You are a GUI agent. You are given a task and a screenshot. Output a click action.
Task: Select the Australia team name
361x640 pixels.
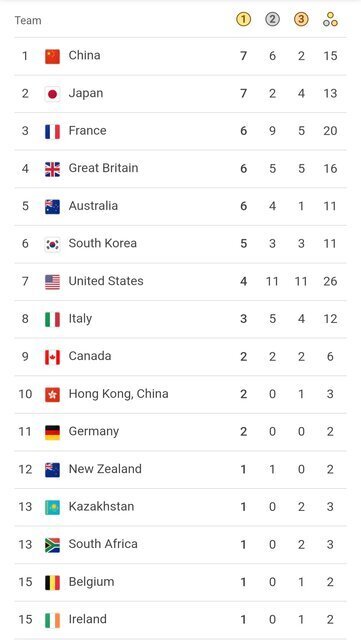(x=93, y=206)
